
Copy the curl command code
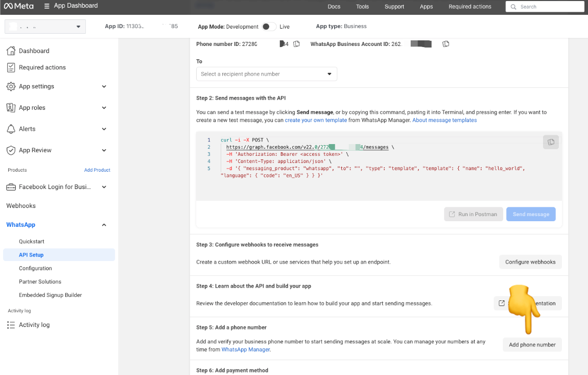pyautogui.click(x=551, y=142)
